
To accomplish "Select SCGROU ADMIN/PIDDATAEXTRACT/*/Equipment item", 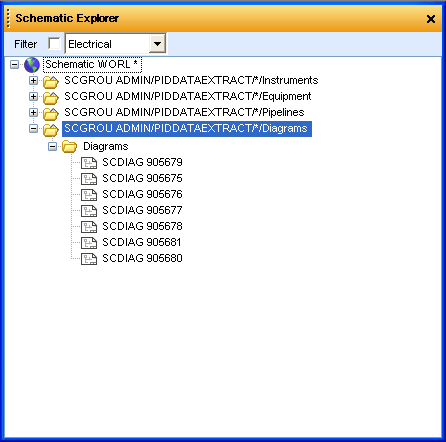I will coord(188,96).
